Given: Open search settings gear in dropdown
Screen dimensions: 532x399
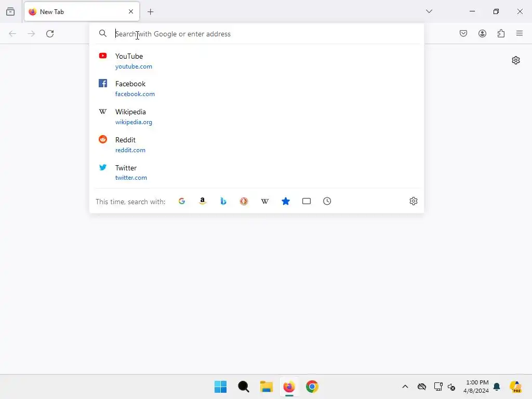Looking at the screenshot, I should tap(413, 201).
